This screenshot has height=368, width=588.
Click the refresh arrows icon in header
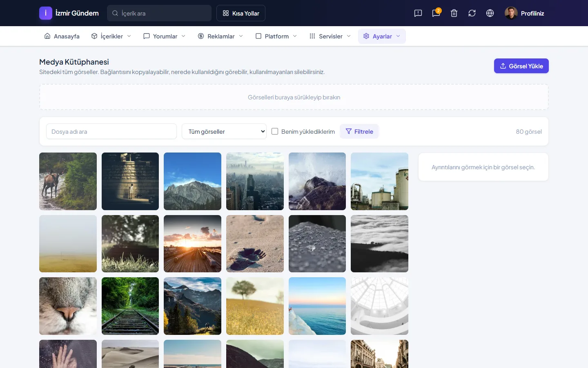[x=472, y=13]
